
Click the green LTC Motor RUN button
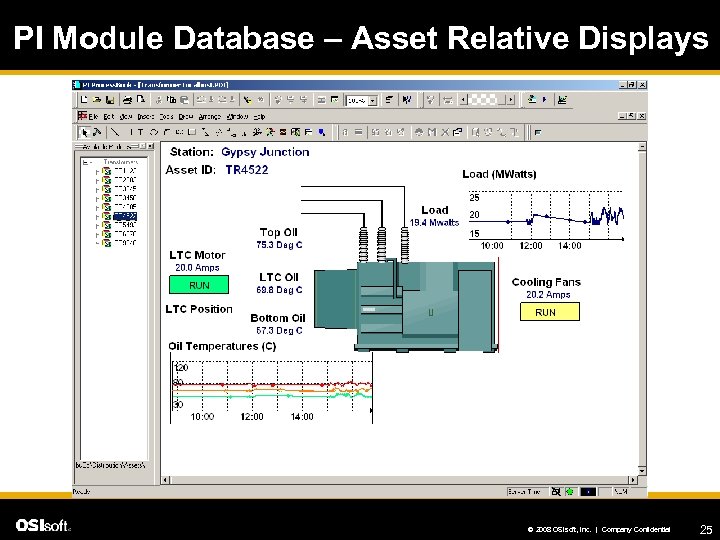pyautogui.click(x=199, y=285)
